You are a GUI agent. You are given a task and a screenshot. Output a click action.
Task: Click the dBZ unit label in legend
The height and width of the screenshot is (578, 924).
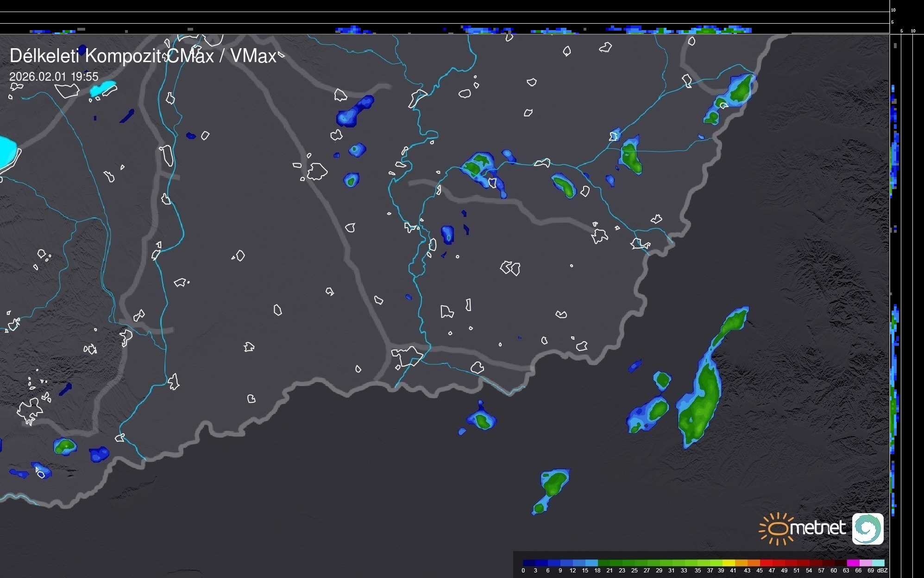pyautogui.click(x=882, y=571)
